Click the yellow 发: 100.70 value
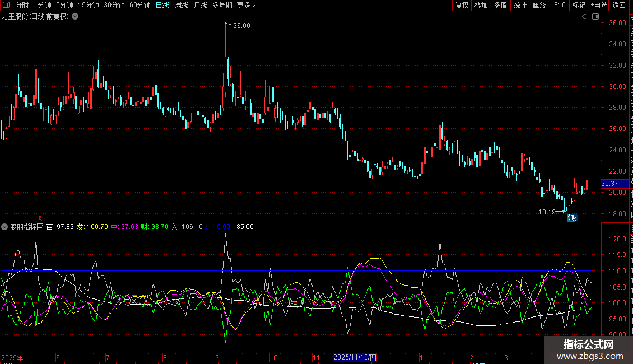Image resolution: width=633 pixels, height=364 pixels. click(92, 227)
